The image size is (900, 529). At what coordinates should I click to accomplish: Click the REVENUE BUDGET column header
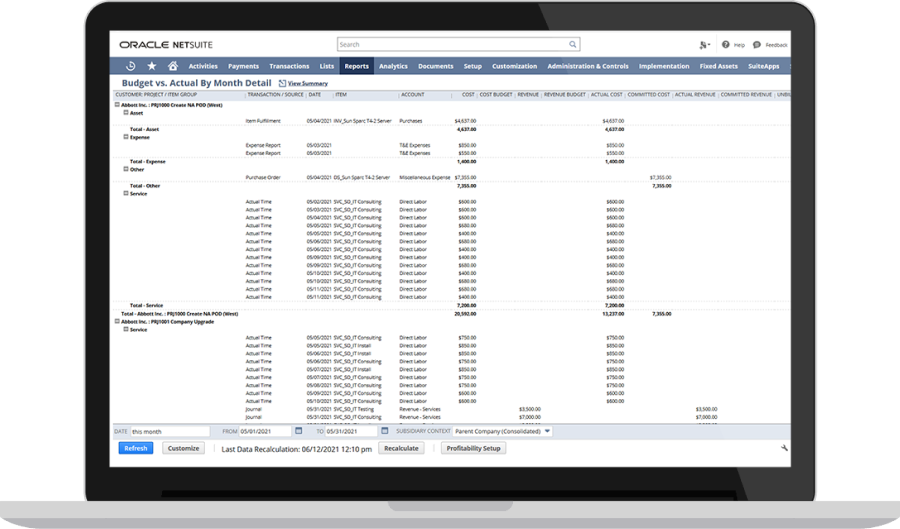[565, 95]
